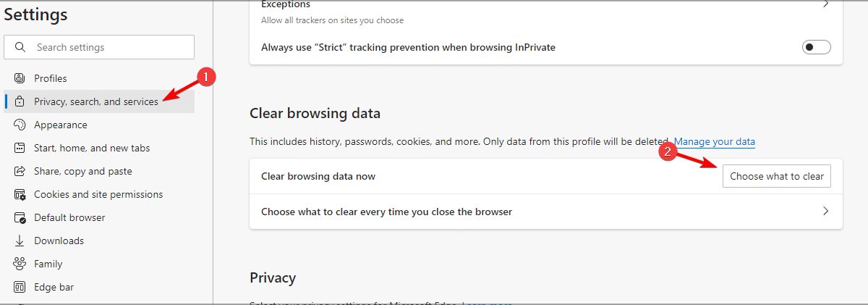Click the Family icon in sidebar
868x305 pixels.
coord(20,264)
